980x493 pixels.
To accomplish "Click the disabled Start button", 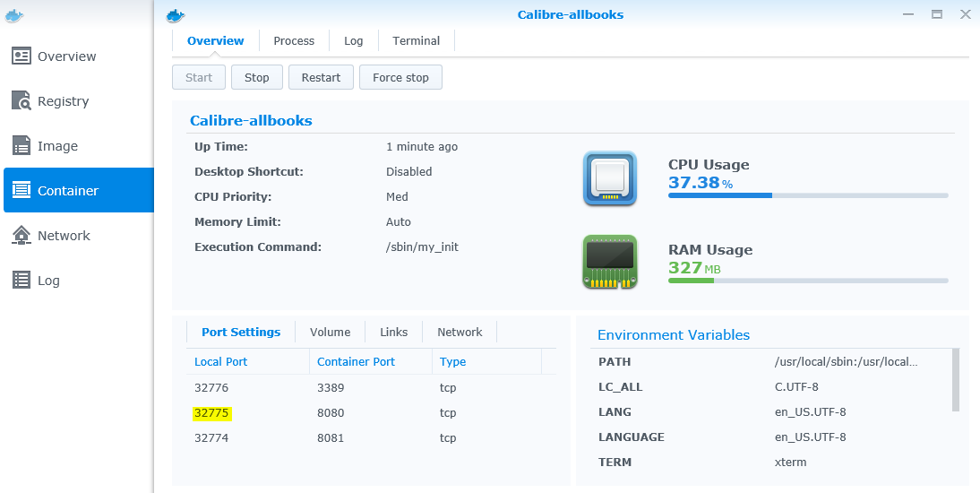I will pyautogui.click(x=199, y=78).
